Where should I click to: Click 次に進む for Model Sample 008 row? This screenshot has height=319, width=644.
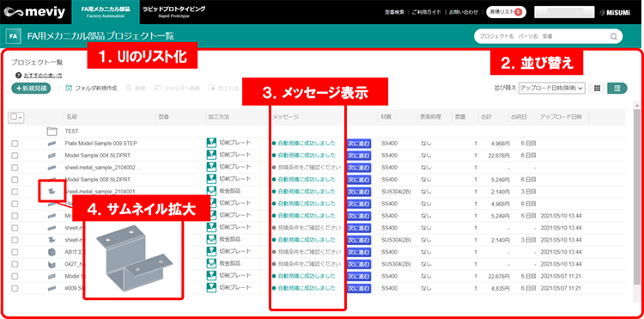click(359, 179)
